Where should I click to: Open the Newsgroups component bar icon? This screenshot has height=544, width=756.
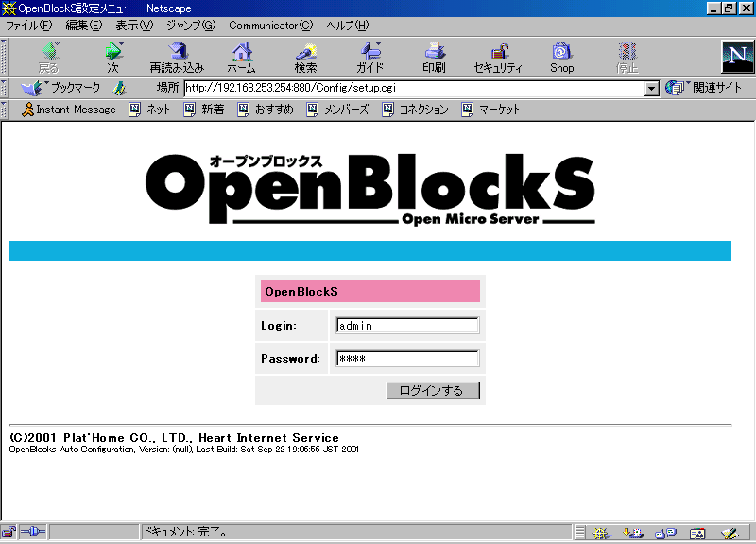point(665,533)
